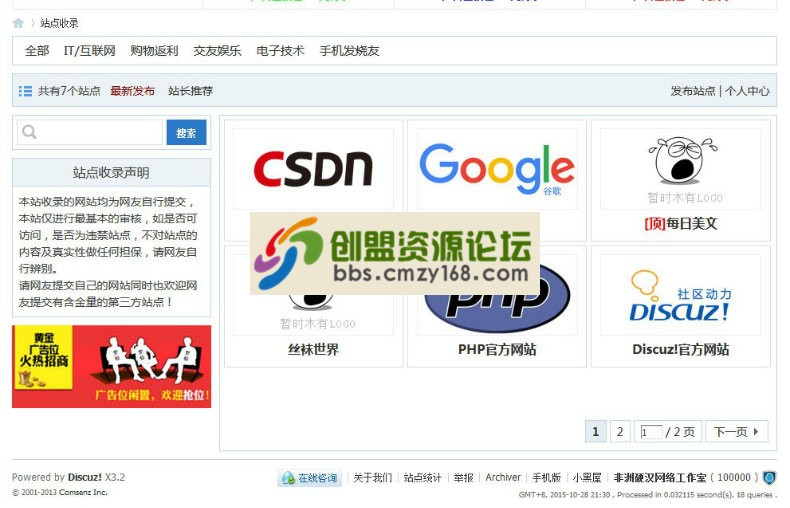
Task: Open the 非洲硬汉网络工作室 footer link
Action: click(660, 477)
